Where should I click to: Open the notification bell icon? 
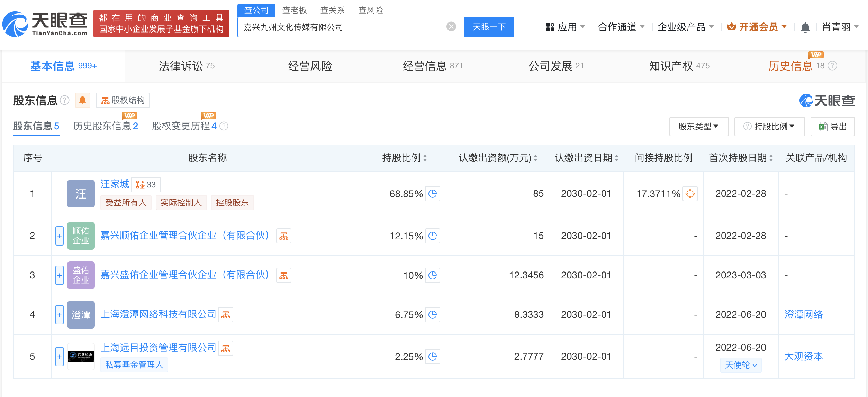click(805, 27)
